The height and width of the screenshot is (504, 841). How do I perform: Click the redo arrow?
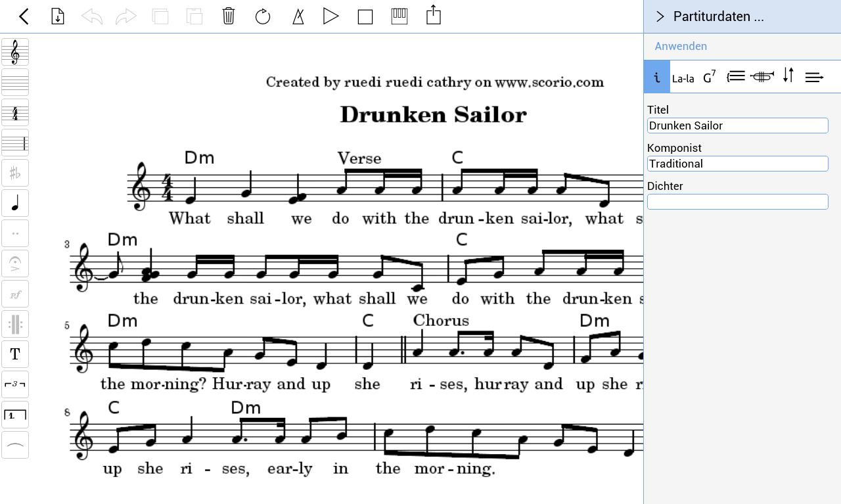point(126,16)
